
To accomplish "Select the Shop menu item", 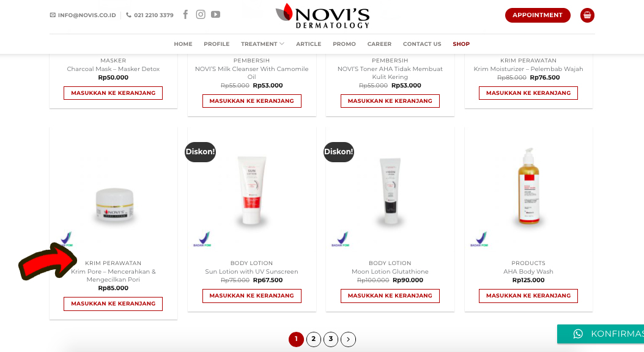I will click(461, 44).
